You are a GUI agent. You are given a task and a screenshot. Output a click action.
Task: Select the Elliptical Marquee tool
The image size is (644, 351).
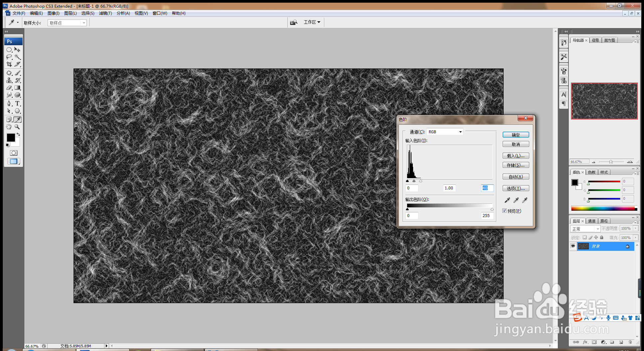[9, 50]
